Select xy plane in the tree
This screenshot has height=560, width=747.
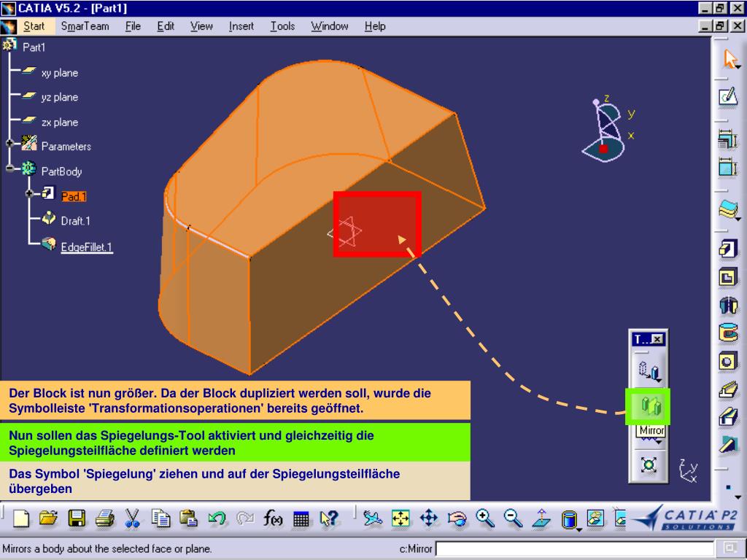pyautogui.click(x=60, y=73)
